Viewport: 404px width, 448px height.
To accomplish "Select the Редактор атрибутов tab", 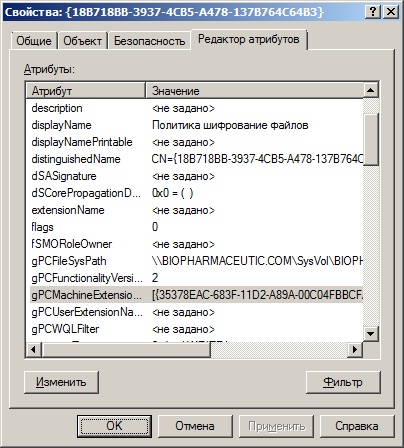I will click(249, 39).
